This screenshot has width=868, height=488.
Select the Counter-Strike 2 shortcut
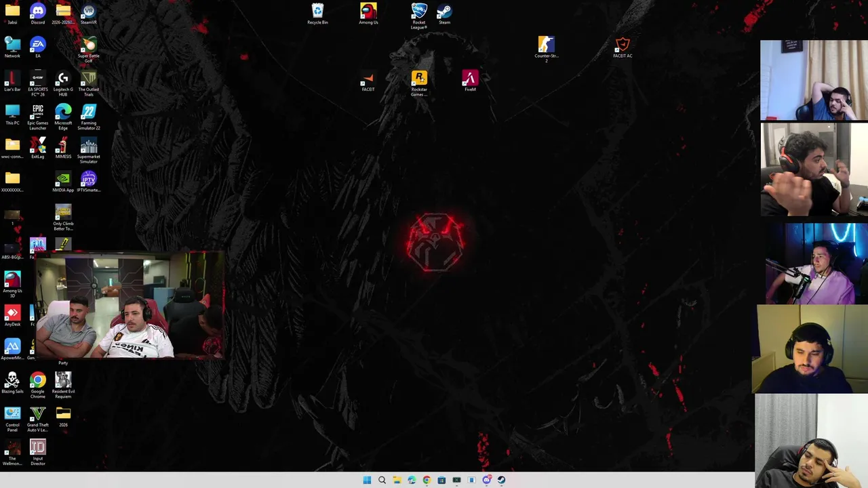[547, 50]
